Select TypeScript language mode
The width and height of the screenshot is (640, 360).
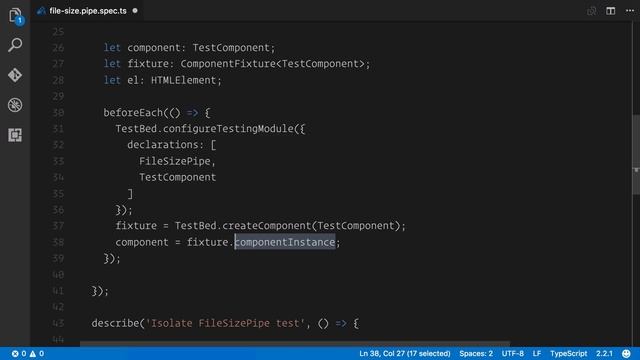(569, 353)
